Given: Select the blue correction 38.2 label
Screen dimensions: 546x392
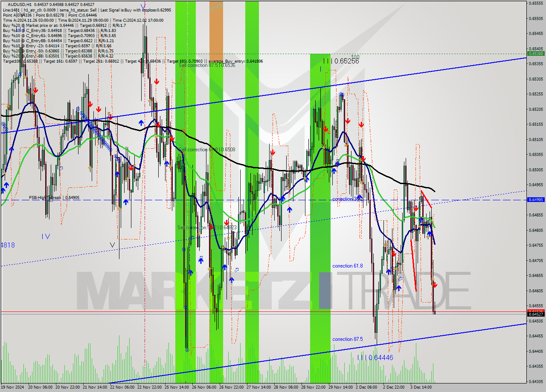Looking at the screenshot, I should tap(348, 199).
